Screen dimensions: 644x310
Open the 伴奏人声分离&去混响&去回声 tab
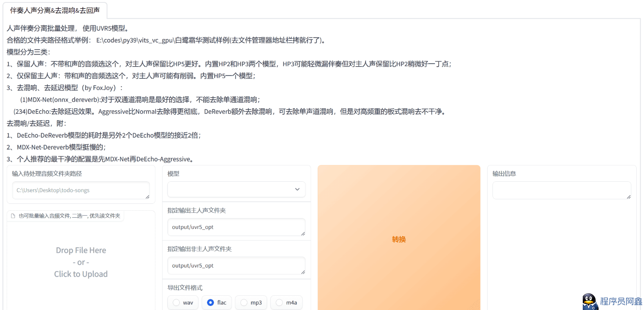(55, 10)
